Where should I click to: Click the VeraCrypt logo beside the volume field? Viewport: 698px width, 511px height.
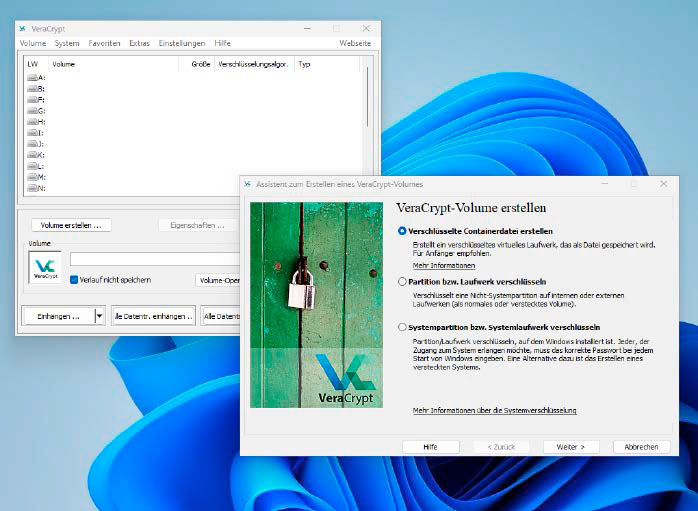[x=45, y=268]
